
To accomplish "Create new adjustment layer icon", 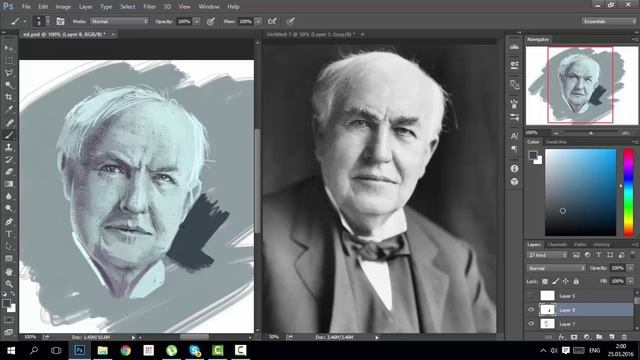I will pyautogui.click(x=587, y=337).
